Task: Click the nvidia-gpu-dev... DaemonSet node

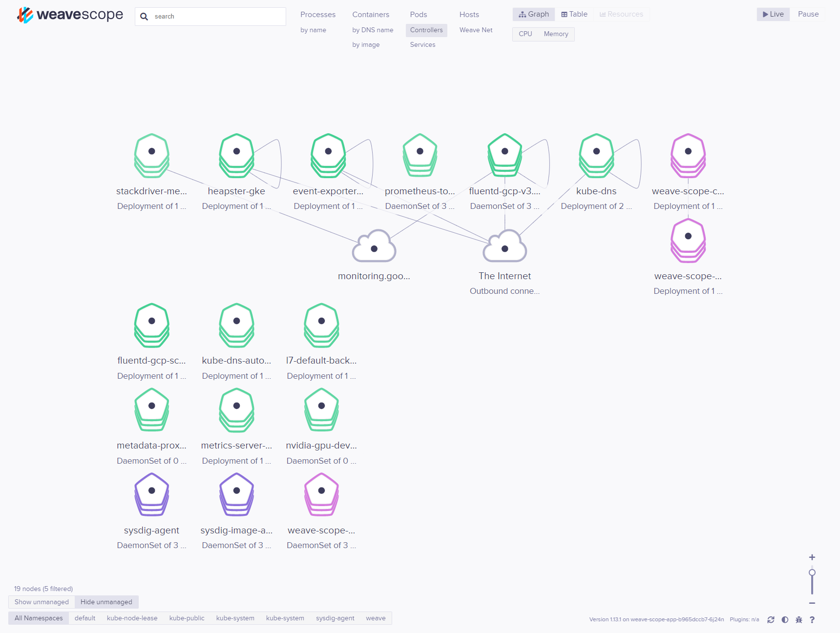Action: [321, 410]
